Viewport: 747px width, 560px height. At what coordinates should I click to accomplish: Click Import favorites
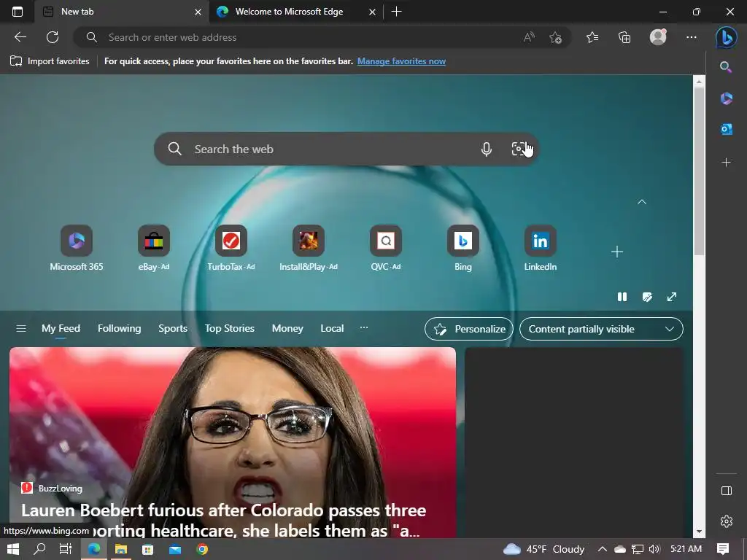pyautogui.click(x=50, y=61)
